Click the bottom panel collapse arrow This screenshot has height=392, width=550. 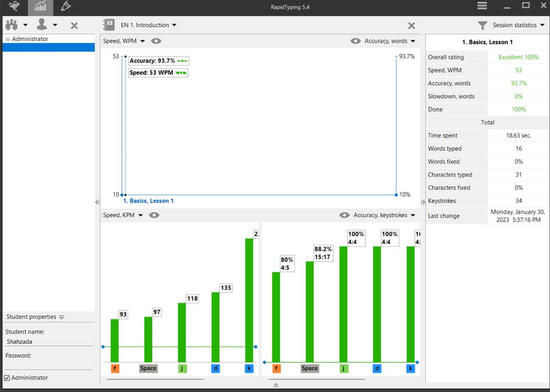tap(276, 385)
